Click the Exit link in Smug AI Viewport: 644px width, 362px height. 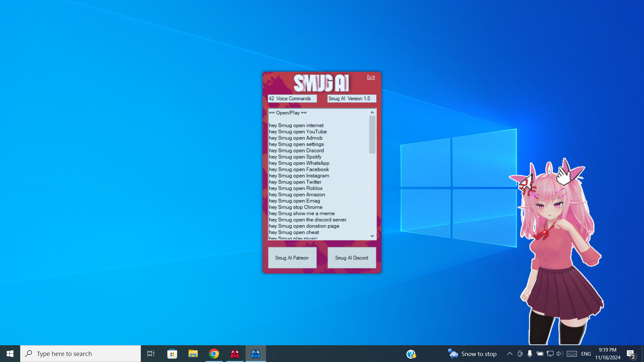(x=371, y=77)
